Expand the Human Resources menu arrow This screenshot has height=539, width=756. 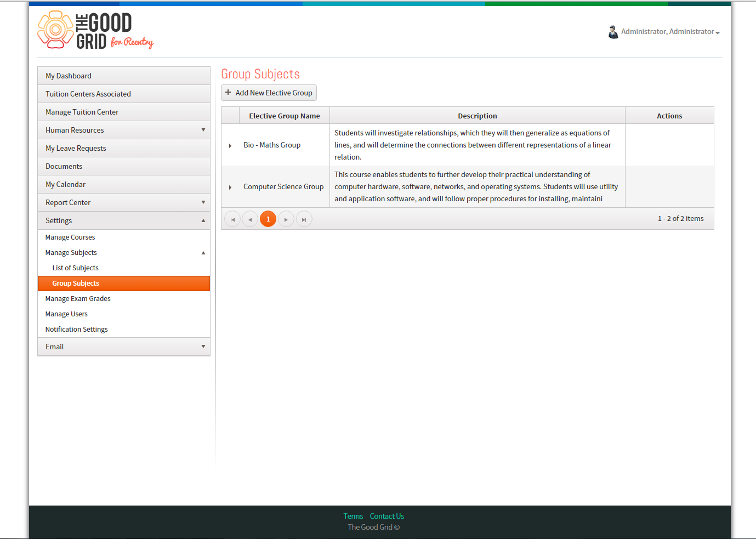click(x=203, y=130)
